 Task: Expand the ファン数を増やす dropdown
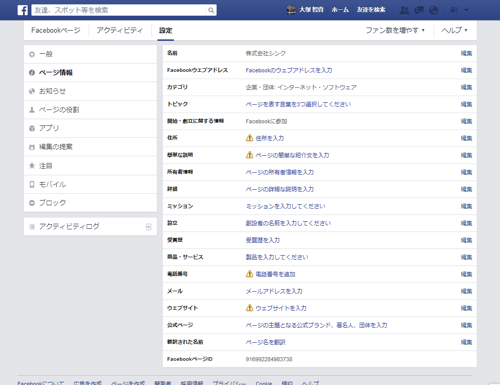pyautogui.click(x=395, y=30)
